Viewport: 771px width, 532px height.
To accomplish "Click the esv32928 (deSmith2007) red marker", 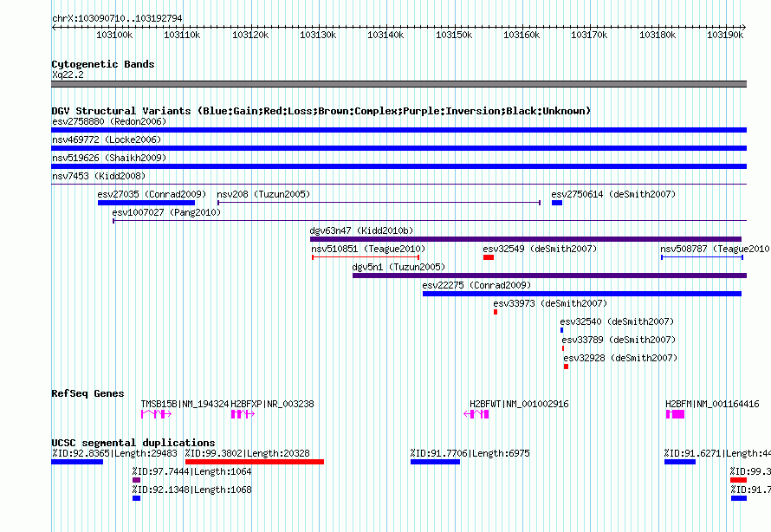I will click(x=566, y=367).
